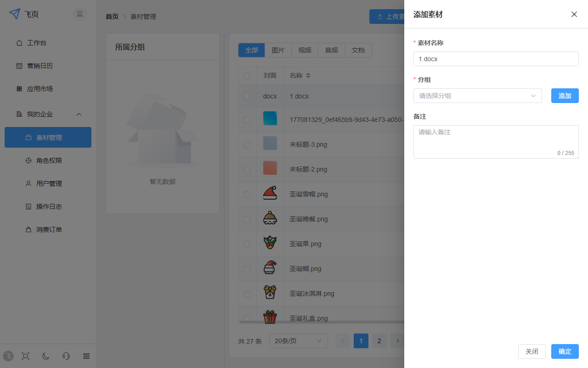
Task: Click the sort arrows beside 名称 column
Action: [x=308, y=75]
